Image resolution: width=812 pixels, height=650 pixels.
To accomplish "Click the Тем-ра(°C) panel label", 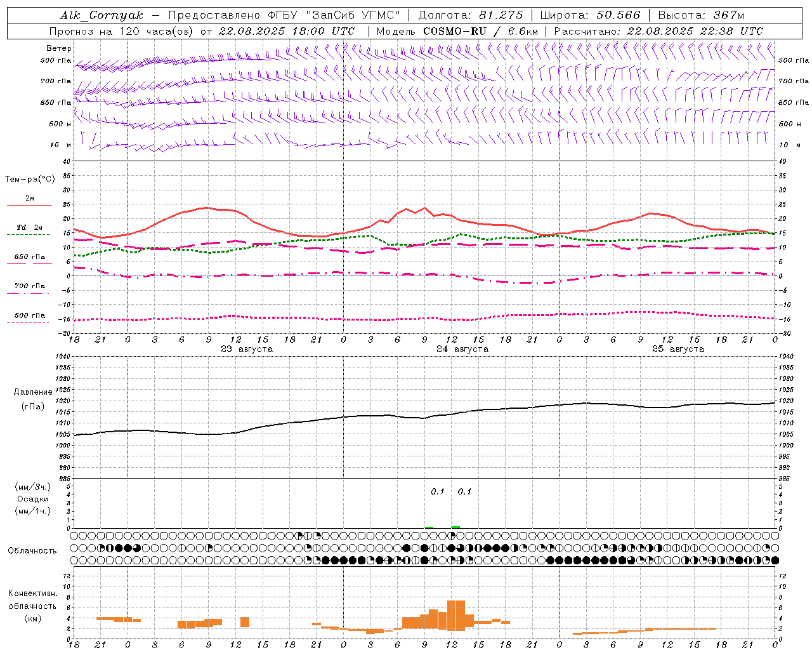I will (30, 180).
